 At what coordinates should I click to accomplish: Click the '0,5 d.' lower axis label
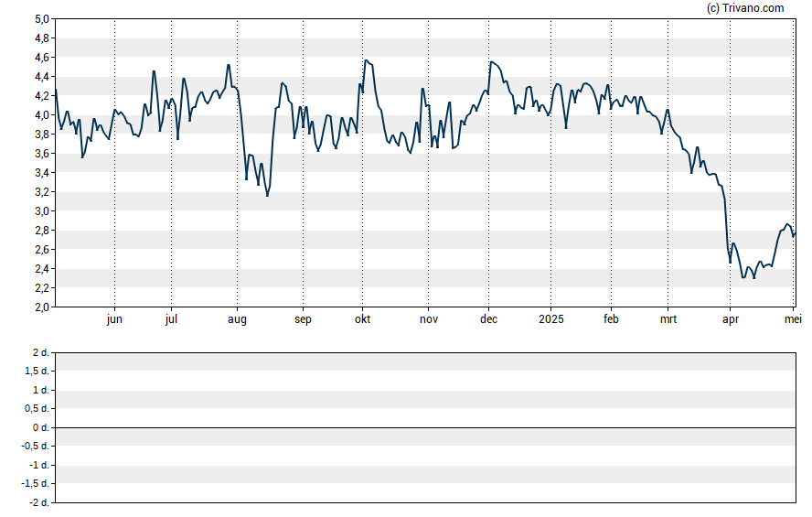pos(37,409)
